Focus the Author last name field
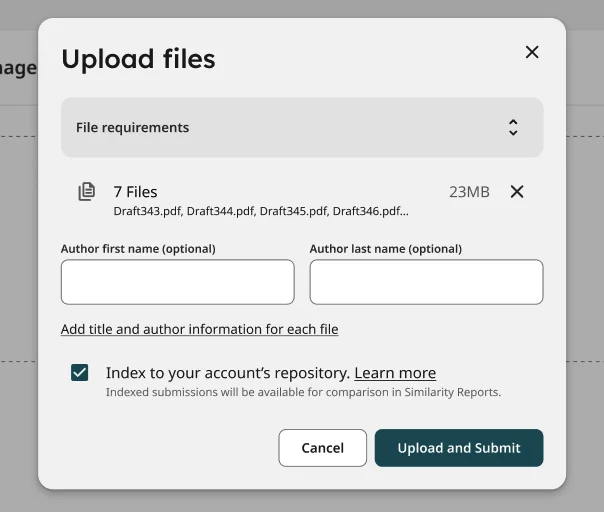Screen dimensions: 604x512 point(426,282)
